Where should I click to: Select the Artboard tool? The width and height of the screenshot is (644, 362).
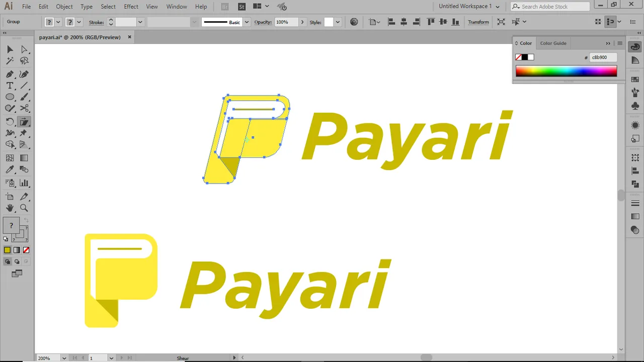click(10, 197)
